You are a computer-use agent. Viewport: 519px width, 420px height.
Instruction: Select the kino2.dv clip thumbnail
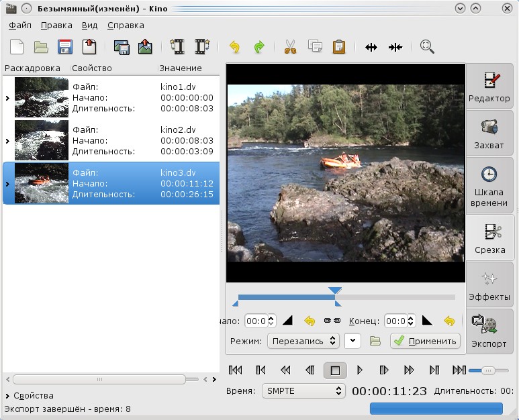[42, 141]
